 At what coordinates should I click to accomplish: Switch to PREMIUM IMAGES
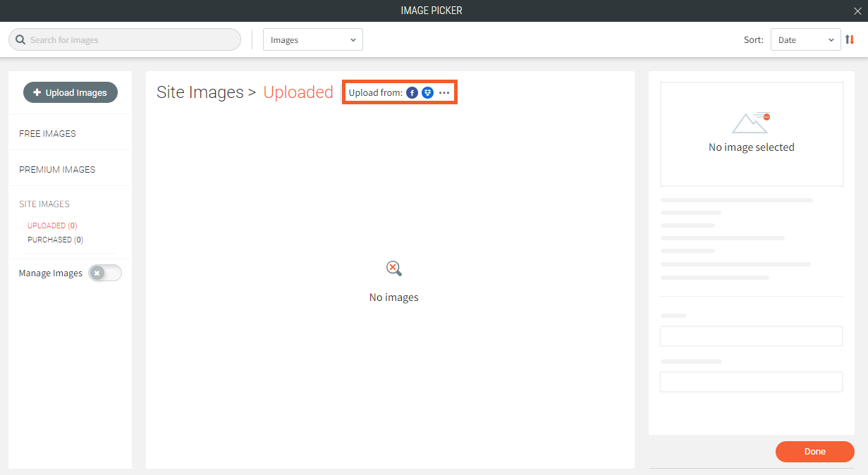(57, 169)
